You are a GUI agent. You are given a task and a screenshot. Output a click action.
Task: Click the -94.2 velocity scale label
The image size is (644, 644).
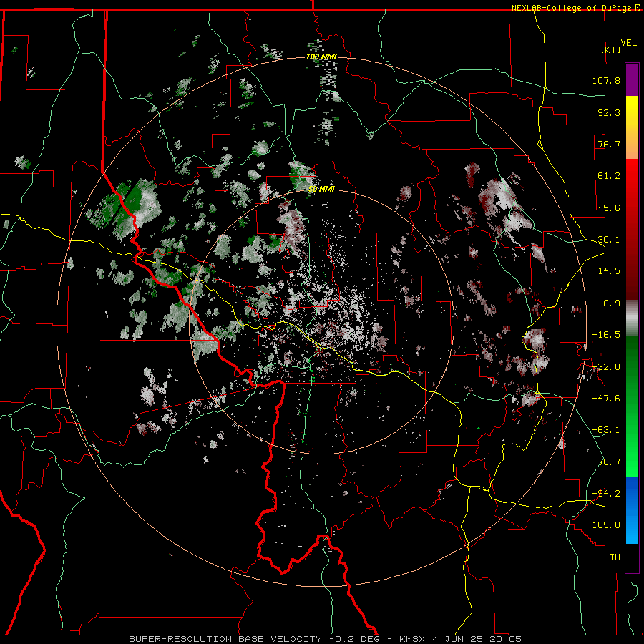pos(606,494)
